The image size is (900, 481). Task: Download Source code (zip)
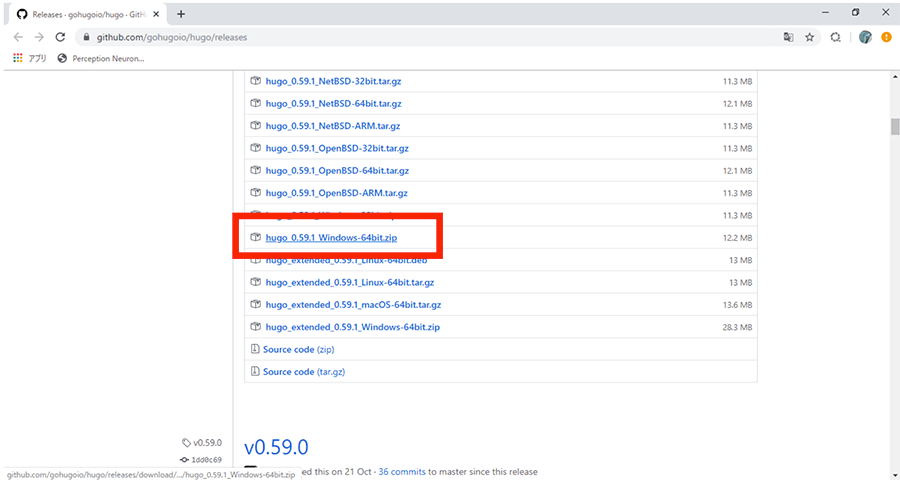[x=298, y=350]
